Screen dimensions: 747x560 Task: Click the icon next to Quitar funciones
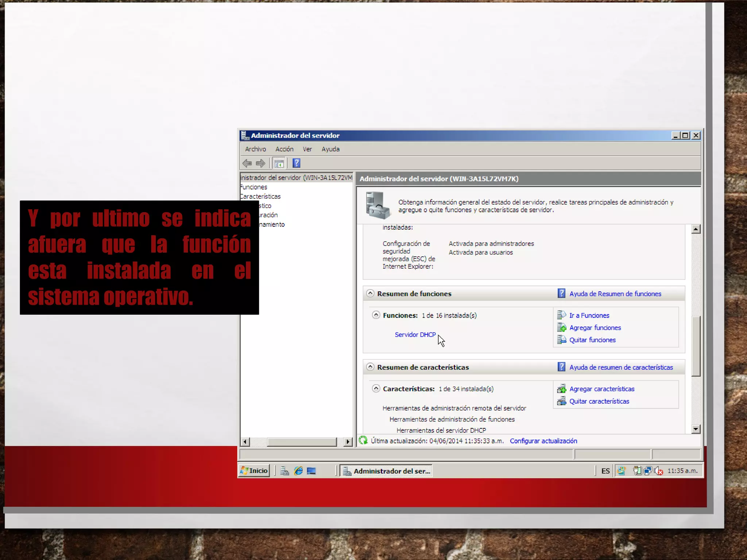click(x=561, y=340)
